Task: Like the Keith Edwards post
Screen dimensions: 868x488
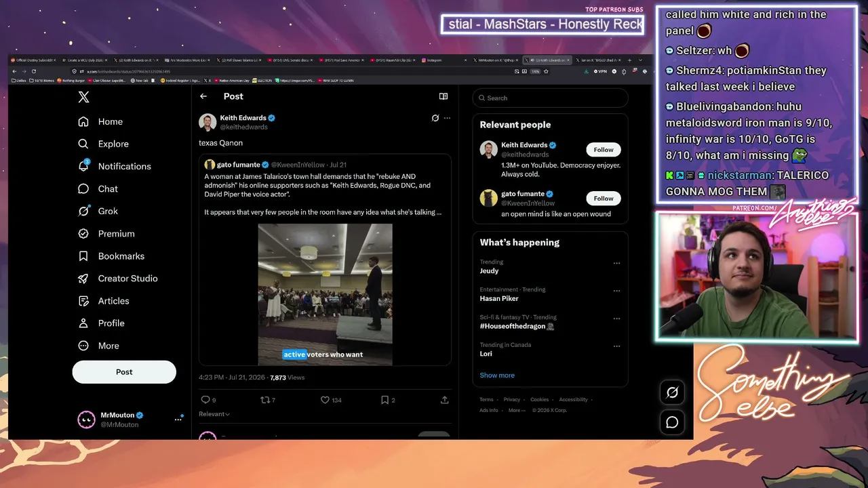Action: pyautogui.click(x=325, y=400)
